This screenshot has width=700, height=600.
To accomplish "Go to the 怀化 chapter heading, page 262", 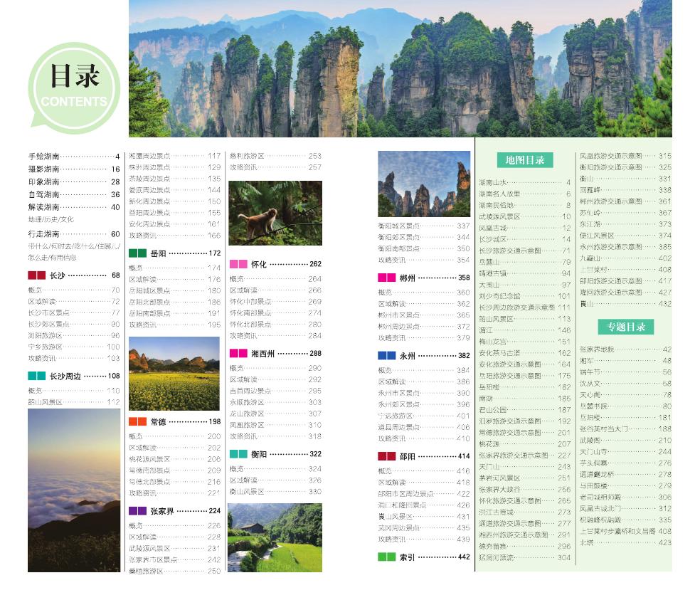I will pyautogui.click(x=275, y=264).
